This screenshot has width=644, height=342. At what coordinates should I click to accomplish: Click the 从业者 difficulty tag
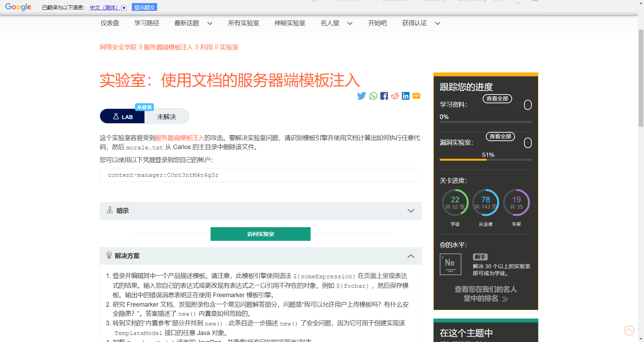(144, 107)
